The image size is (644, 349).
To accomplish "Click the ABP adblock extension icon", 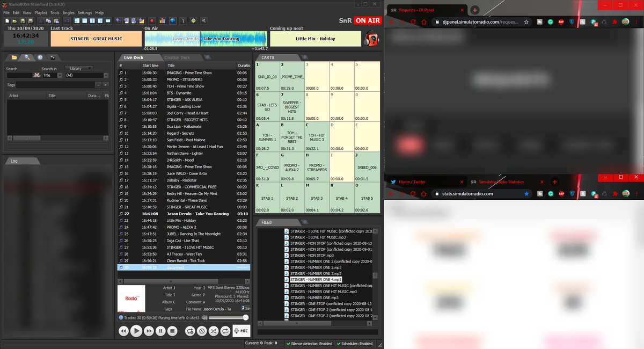I will click(x=561, y=22).
